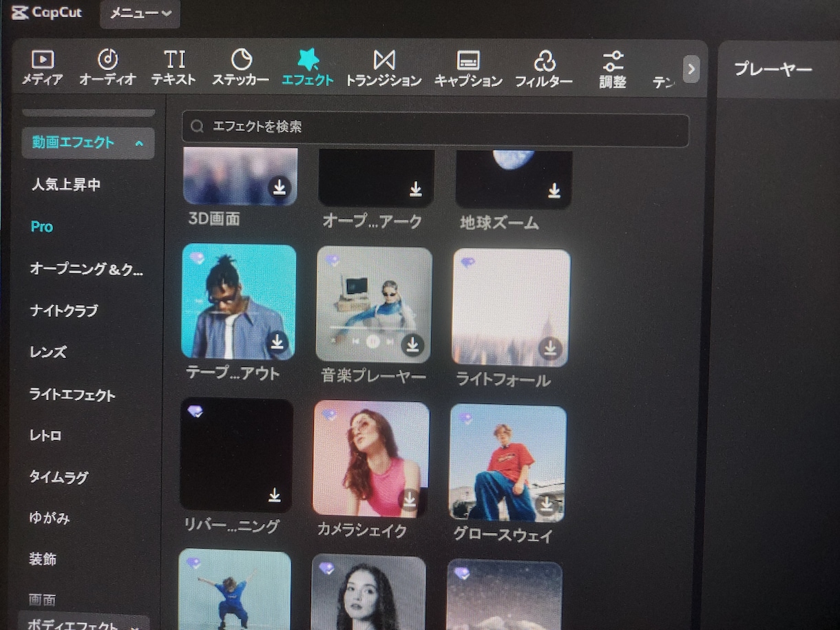Download the ライトフォール effect

549,348
